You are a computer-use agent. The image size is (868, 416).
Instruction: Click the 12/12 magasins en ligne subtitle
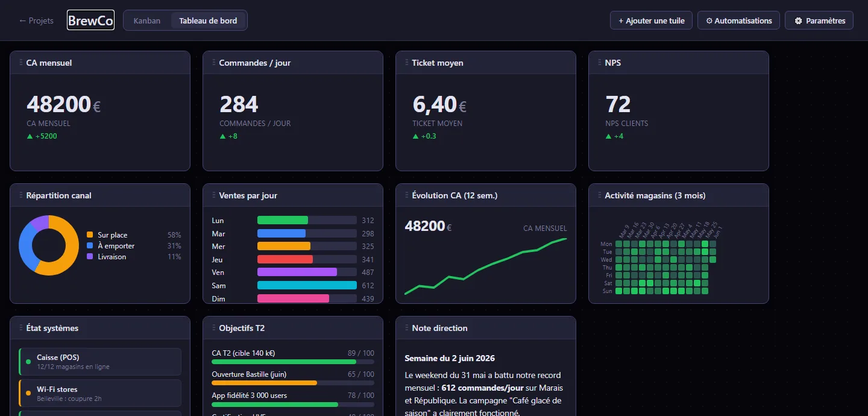(73, 367)
